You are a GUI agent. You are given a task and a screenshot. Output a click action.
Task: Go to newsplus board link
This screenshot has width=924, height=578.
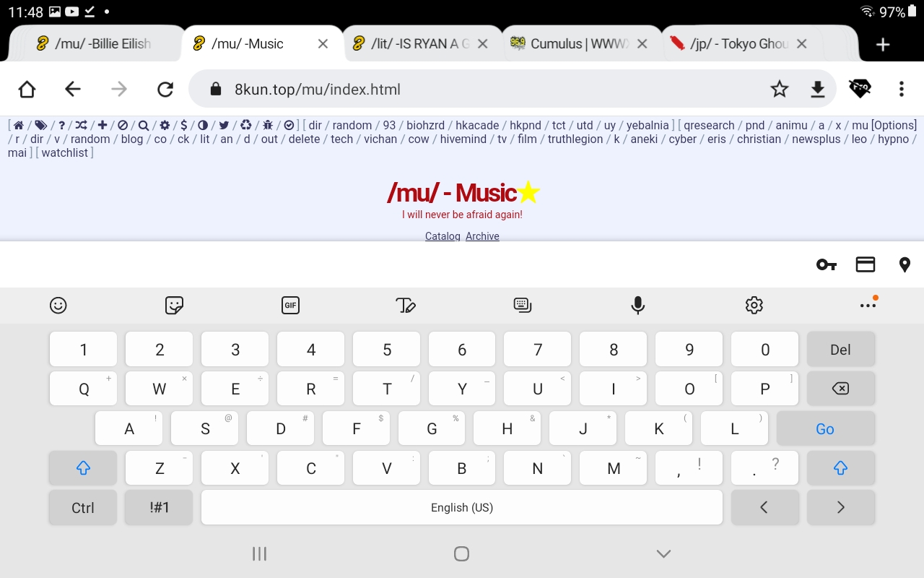point(817,139)
